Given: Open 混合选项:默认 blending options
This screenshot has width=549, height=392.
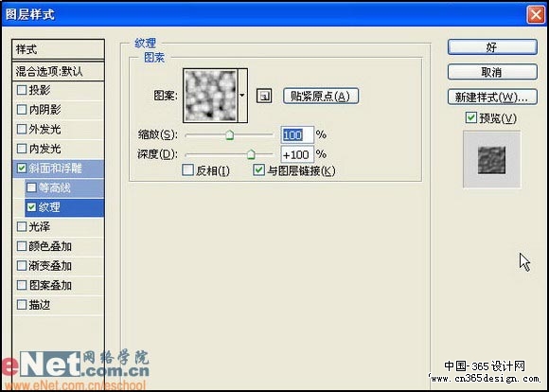Looking at the screenshot, I should click(58, 72).
